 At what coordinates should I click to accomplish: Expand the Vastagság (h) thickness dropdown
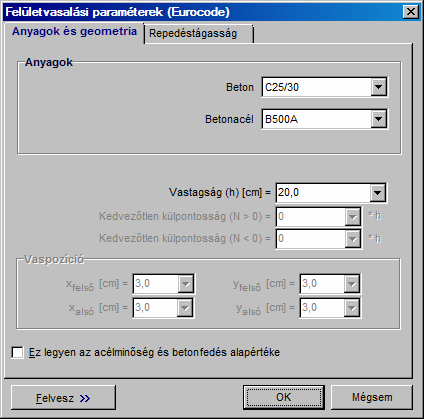coord(378,193)
